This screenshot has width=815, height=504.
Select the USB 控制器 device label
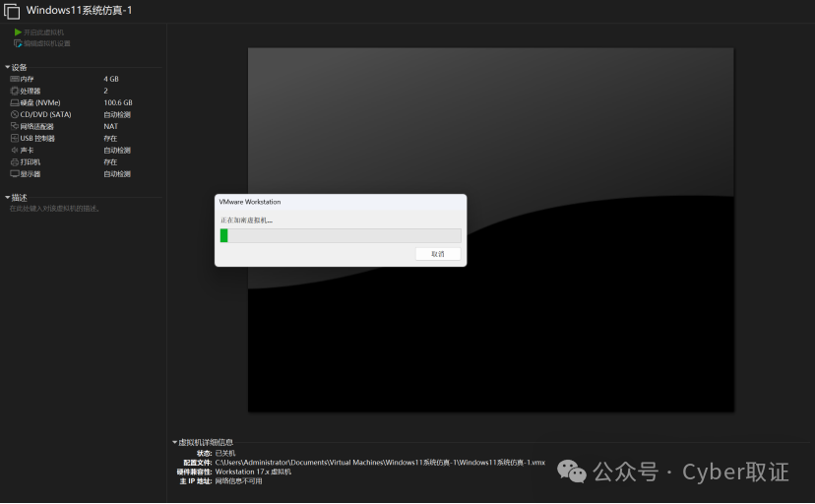37,139
